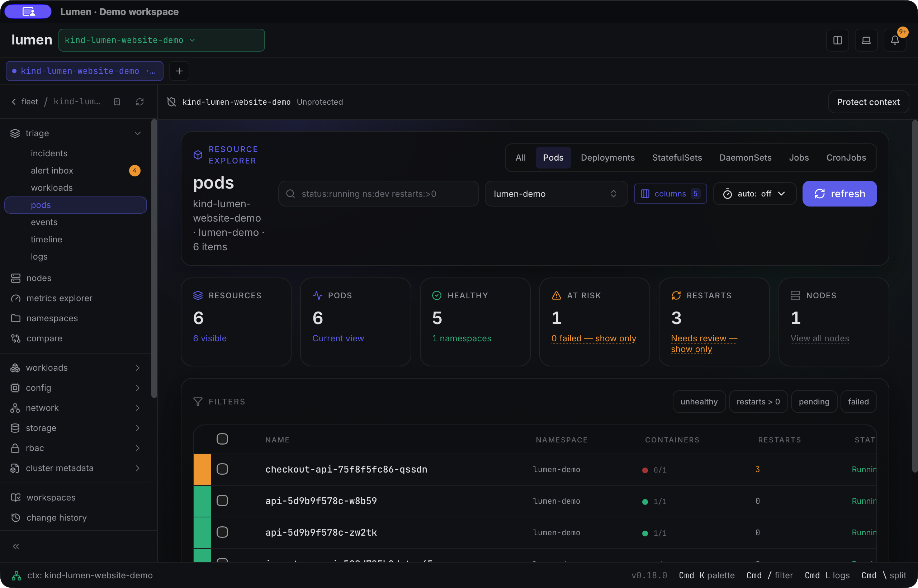Click the reload icon in breadcrumb bar
The image size is (918, 588).
[x=140, y=102]
